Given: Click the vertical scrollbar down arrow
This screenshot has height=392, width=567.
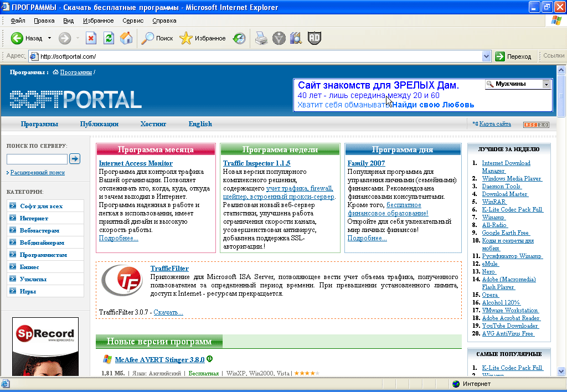Looking at the screenshot, I should (x=561, y=371).
